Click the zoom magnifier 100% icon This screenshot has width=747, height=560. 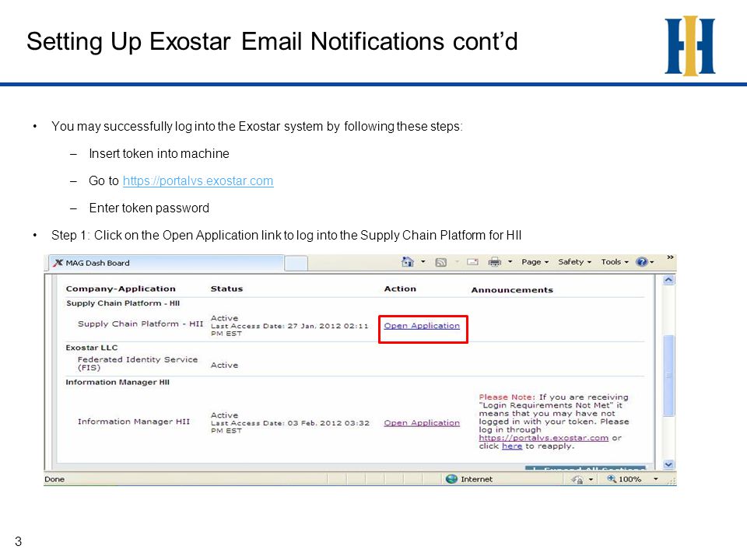click(612, 479)
